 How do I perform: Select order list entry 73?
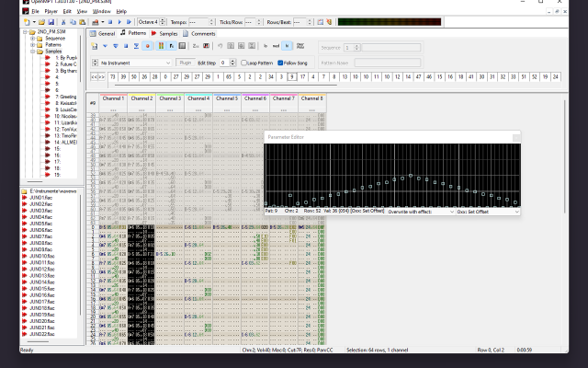coord(112,77)
